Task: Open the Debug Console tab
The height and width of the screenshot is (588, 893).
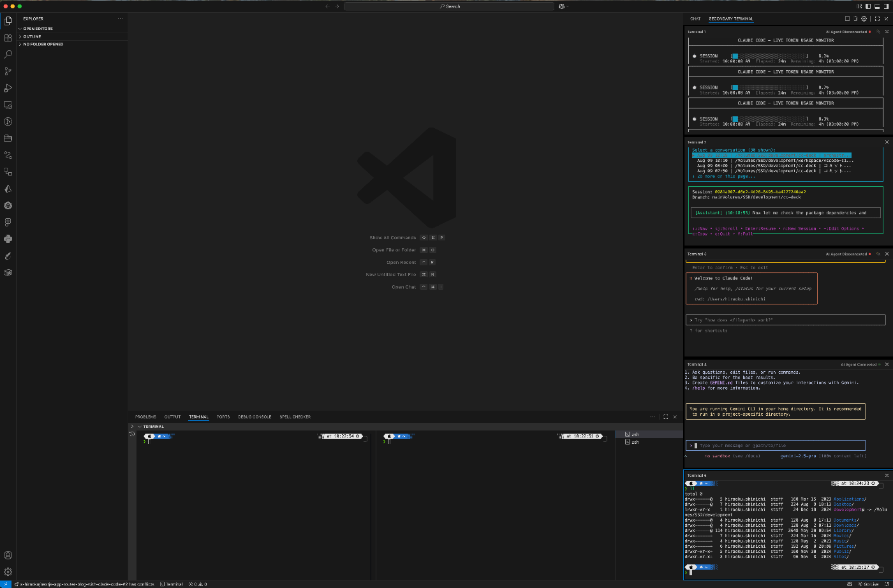Action: click(x=255, y=417)
